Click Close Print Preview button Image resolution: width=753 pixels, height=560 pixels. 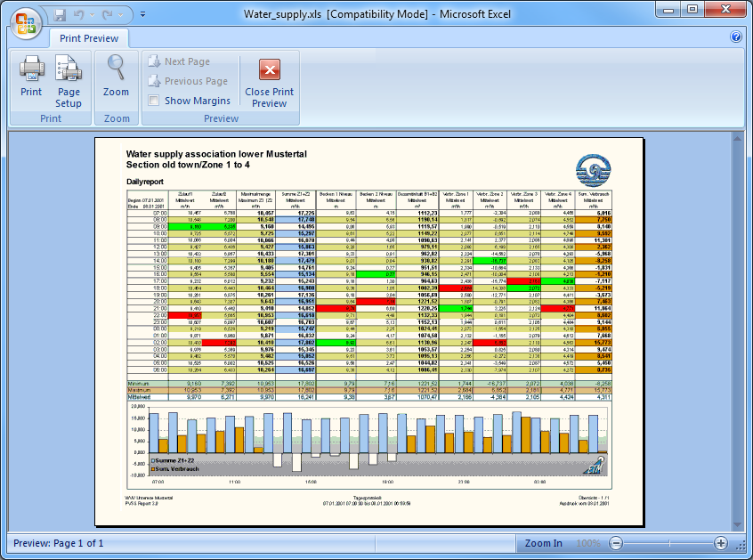click(269, 82)
